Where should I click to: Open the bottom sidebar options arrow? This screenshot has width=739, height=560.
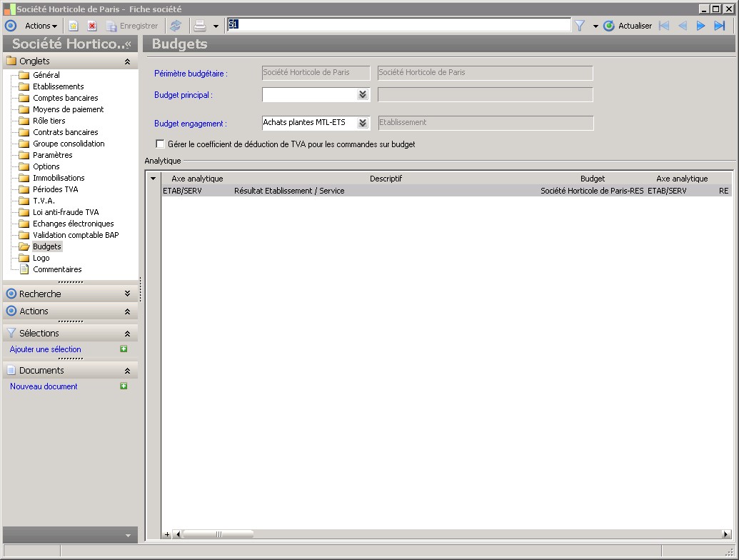(128, 536)
